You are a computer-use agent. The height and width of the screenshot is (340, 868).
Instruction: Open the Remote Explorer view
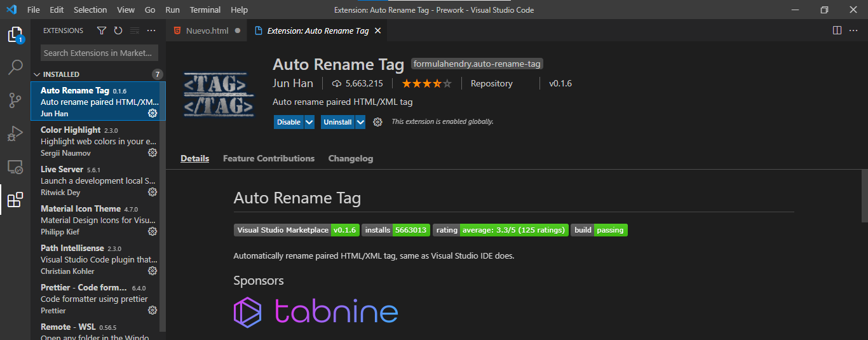coord(15,167)
